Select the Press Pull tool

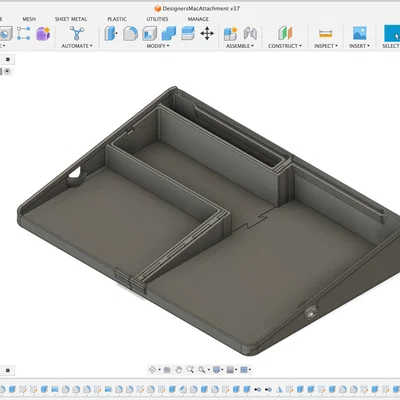coord(111,34)
